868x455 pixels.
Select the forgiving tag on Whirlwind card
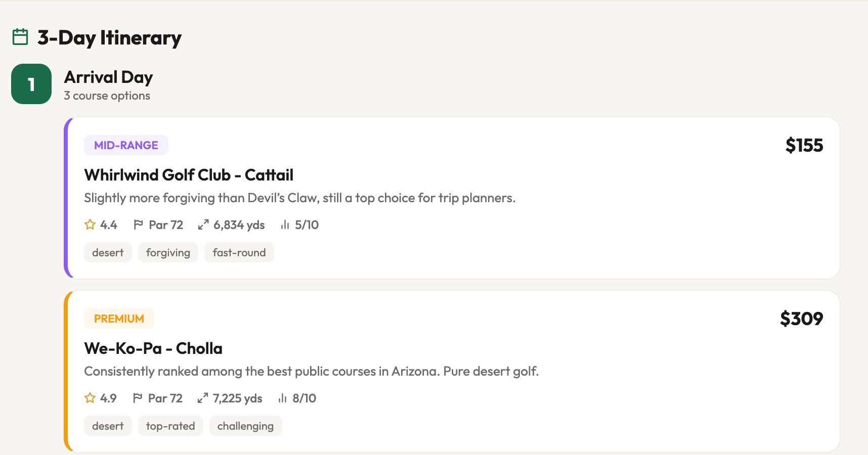[168, 252]
